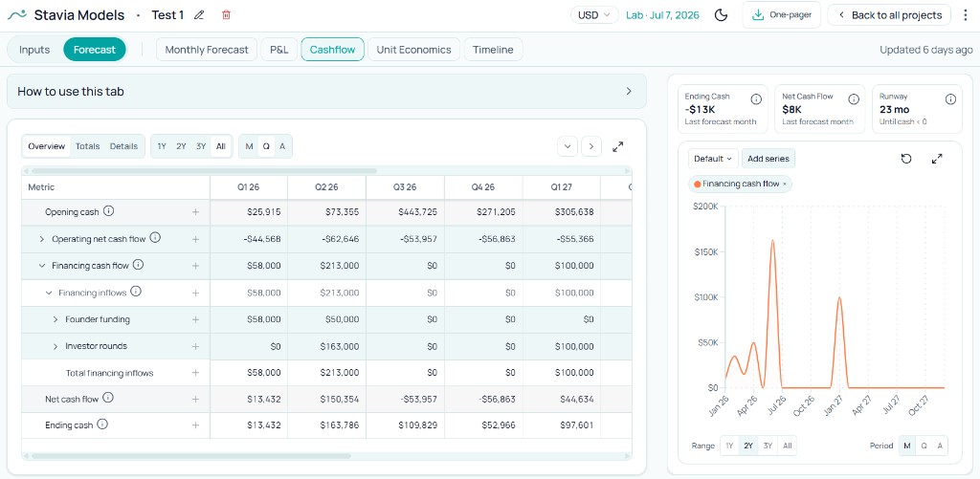Click the table's top horizontal scrollbar
The height and width of the screenshot is (479, 980).
(x=205, y=170)
